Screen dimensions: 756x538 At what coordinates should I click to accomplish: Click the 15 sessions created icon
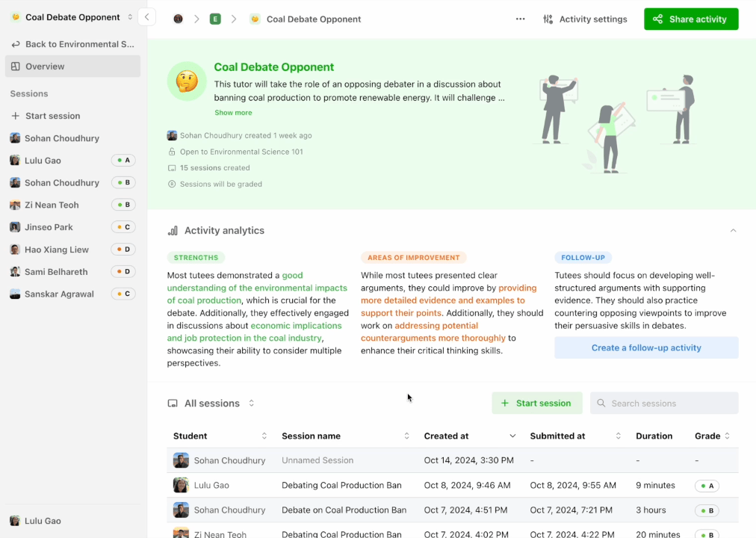coord(172,168)
